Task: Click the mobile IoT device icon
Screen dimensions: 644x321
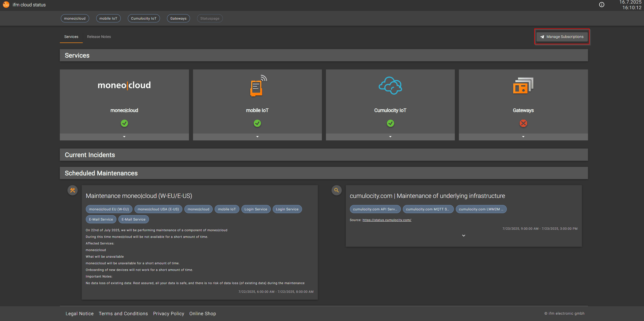Action: tap(258, 86)
